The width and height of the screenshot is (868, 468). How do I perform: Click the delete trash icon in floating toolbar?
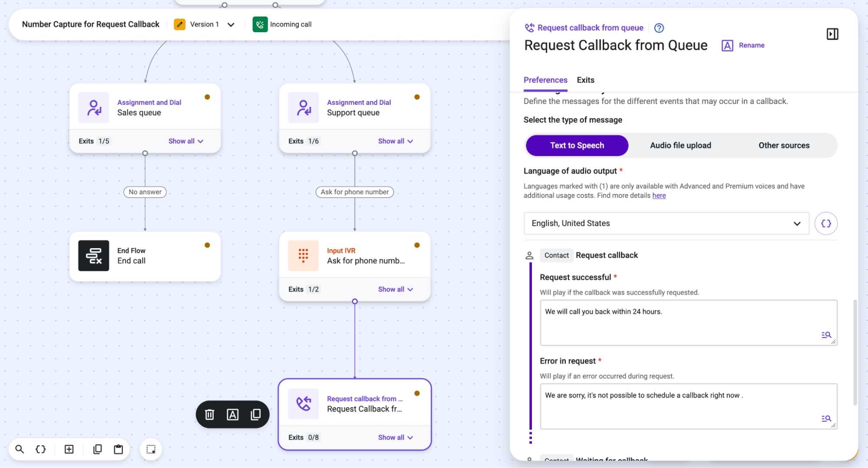[209, 415]
